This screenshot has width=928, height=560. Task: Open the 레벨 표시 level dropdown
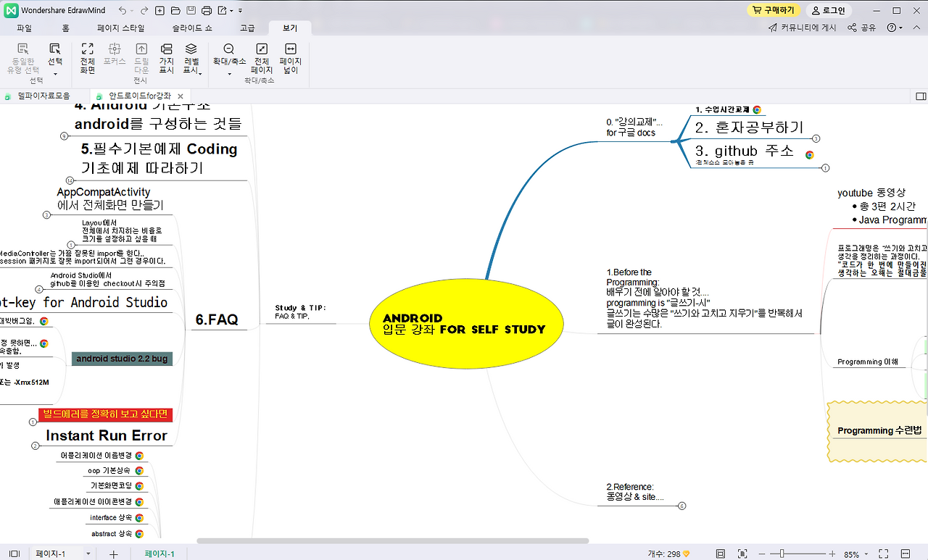(191, 59)
